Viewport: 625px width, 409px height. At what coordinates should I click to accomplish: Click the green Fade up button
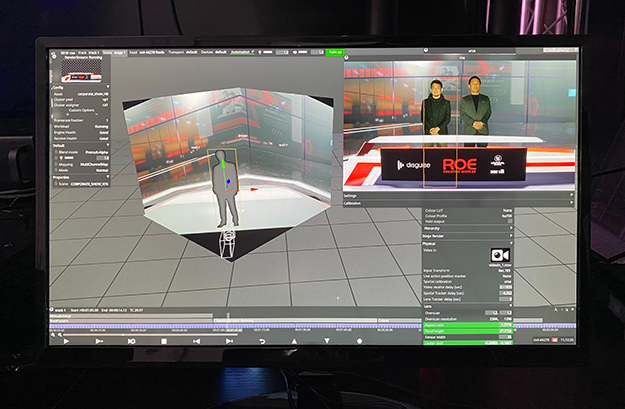pyautogui.click(x=333, y=51)
